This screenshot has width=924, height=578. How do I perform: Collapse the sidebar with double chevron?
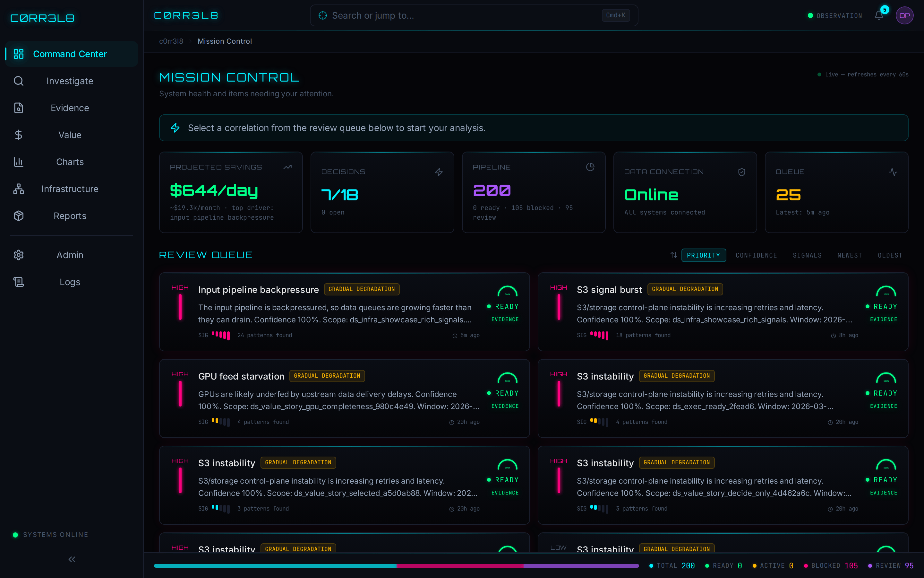[x=72, y=560]
